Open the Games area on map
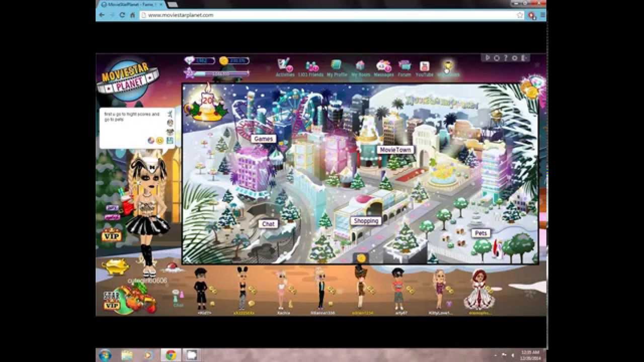644x362 pixels. point(263,139)
